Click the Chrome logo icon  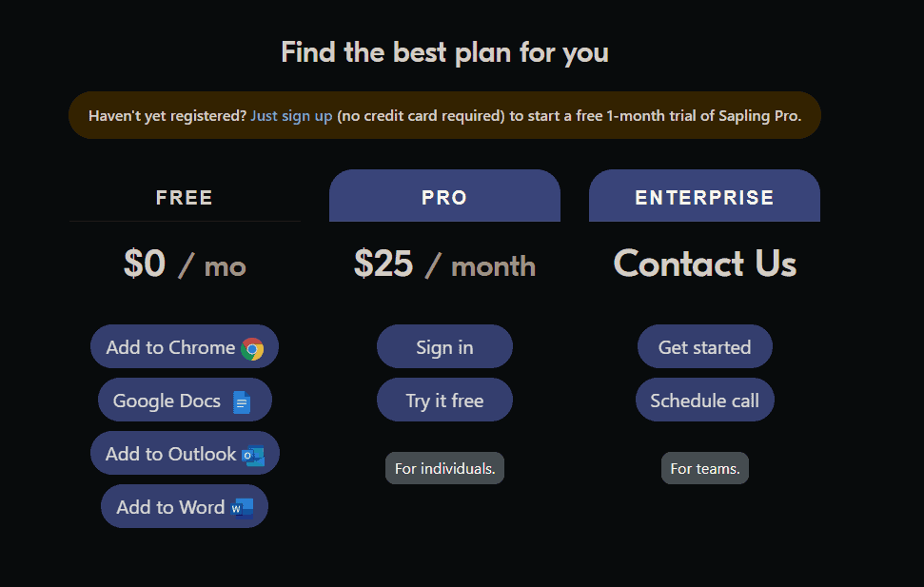coord(252,349)
